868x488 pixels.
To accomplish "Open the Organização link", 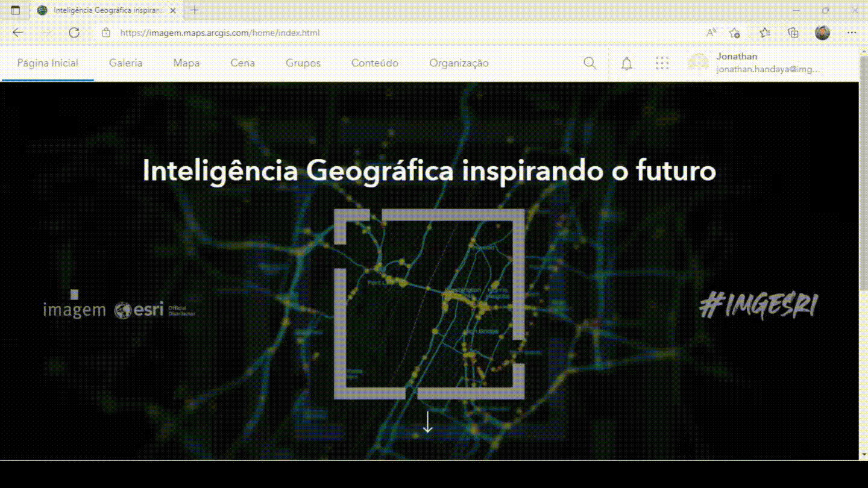I will (x=459, y=63).
